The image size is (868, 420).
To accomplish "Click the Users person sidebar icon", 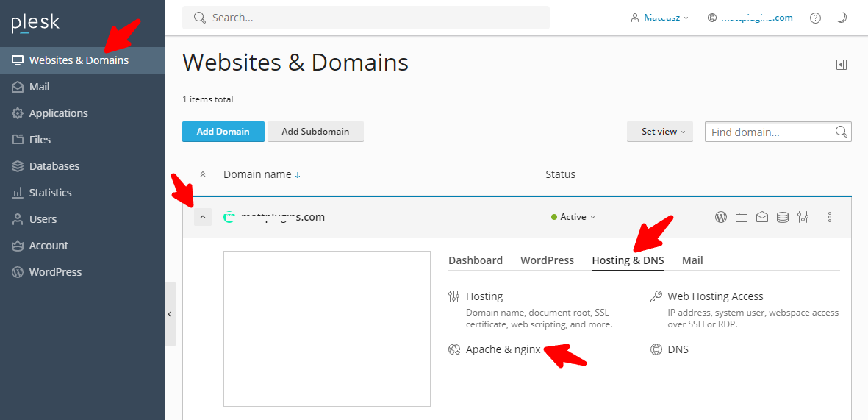I will pos(18,219).
